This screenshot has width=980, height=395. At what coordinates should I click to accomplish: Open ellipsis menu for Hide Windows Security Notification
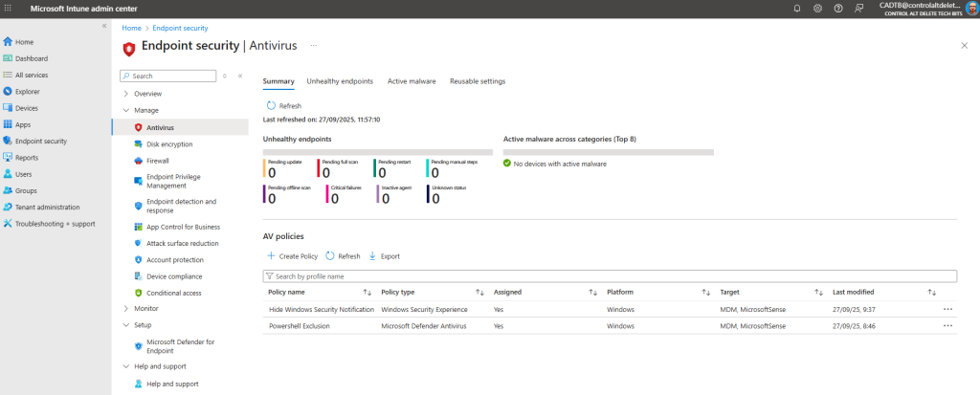coord(948,309)
